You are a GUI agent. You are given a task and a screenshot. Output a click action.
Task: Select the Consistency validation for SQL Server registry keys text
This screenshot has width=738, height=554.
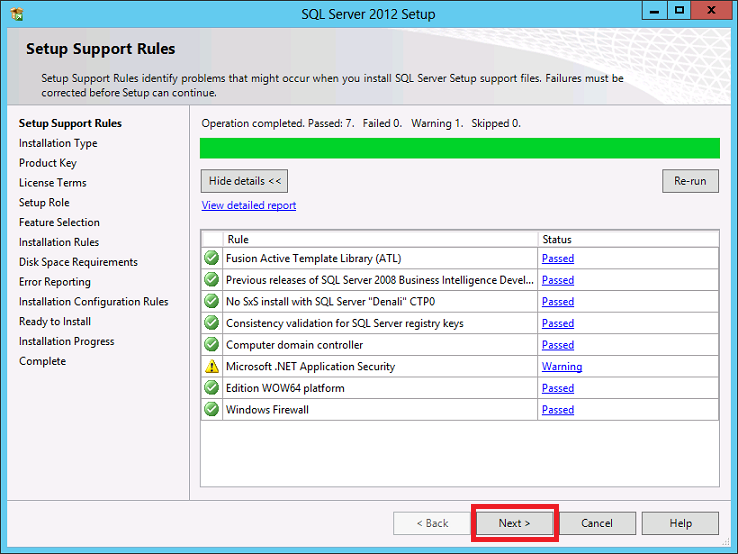coord(345,323)
